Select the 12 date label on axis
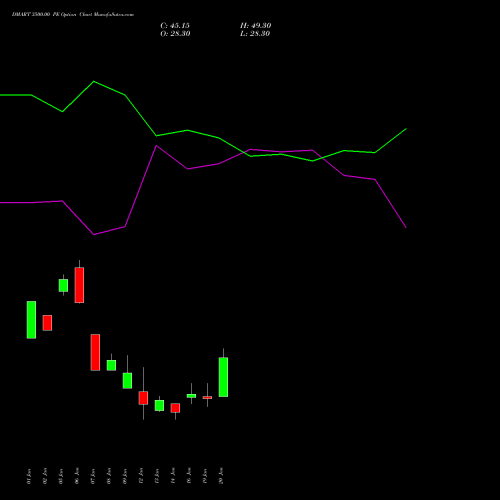The width and height of the screenshot is (500, 500). point(141,476)
